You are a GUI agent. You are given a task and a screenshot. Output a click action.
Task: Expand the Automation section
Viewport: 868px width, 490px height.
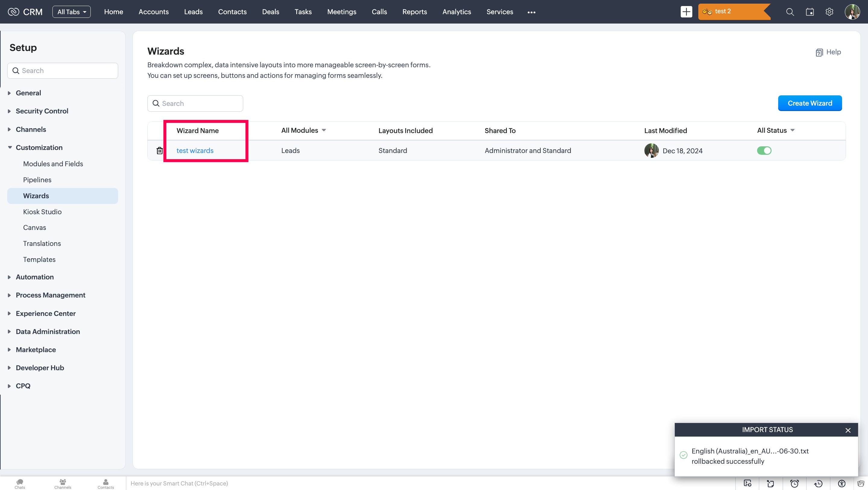pyautogui.click(x=34, y=277)
